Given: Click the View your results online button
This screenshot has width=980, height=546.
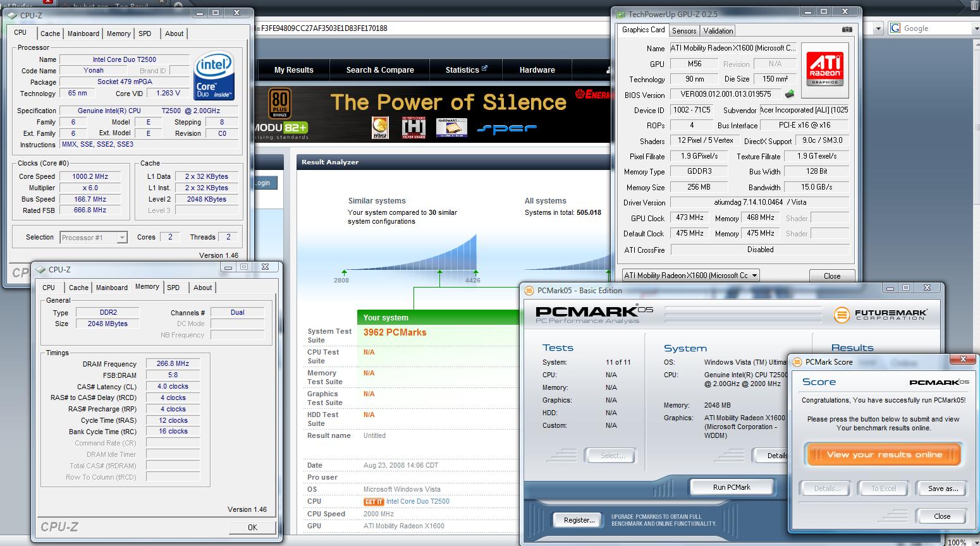Looking at the screenshot, I should [884, 454].
